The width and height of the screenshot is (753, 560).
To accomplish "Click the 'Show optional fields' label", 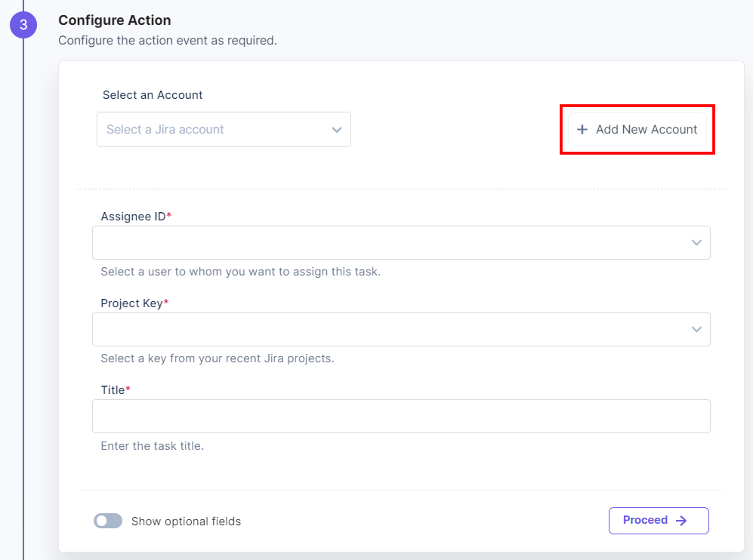I will point(186,521).
